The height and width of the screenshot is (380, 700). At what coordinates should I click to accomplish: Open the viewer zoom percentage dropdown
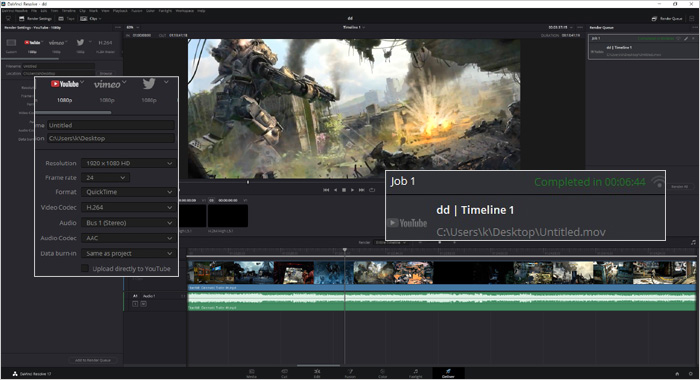[133, 27]
